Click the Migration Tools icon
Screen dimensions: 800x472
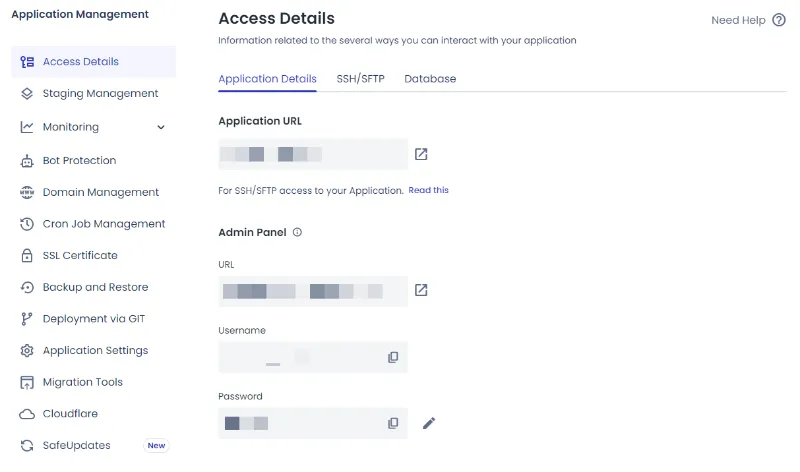27,382
